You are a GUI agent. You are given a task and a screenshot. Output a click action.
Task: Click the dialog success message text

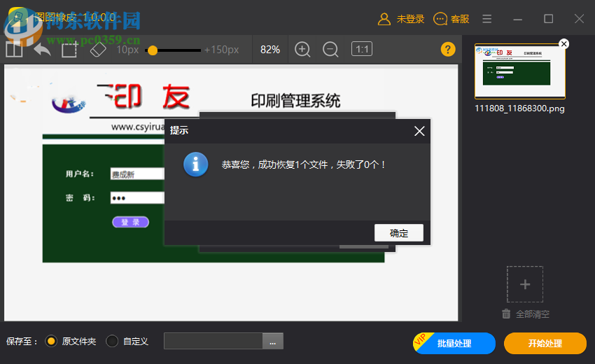click(x=304, y=164)
